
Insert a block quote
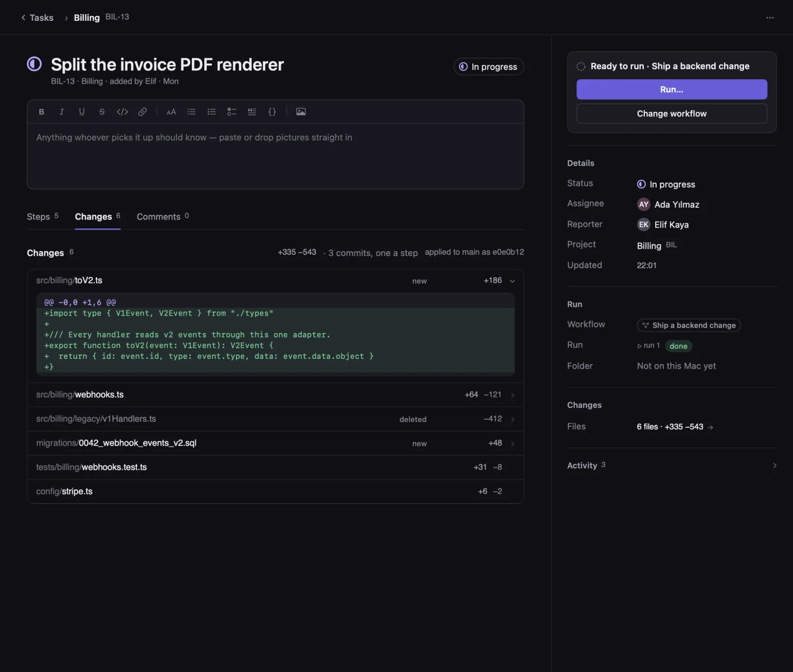click(x=252, y=112)
